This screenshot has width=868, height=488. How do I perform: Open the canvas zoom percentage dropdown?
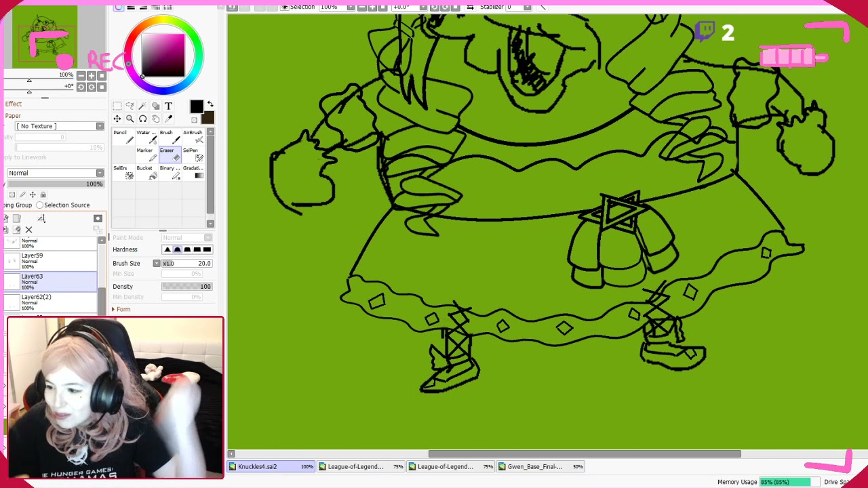(x=350, y=7)
